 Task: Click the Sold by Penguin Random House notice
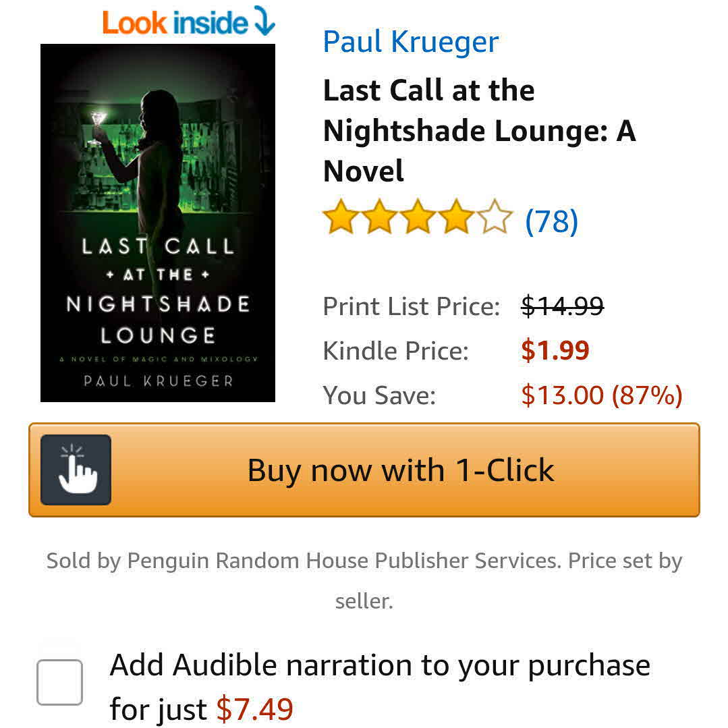coord(364,581)
